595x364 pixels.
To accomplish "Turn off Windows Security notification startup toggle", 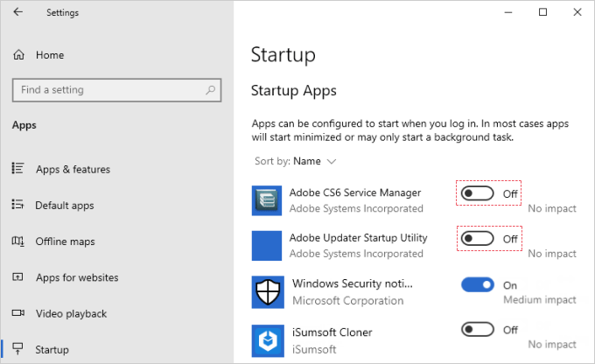I will [x=478, y=284].
